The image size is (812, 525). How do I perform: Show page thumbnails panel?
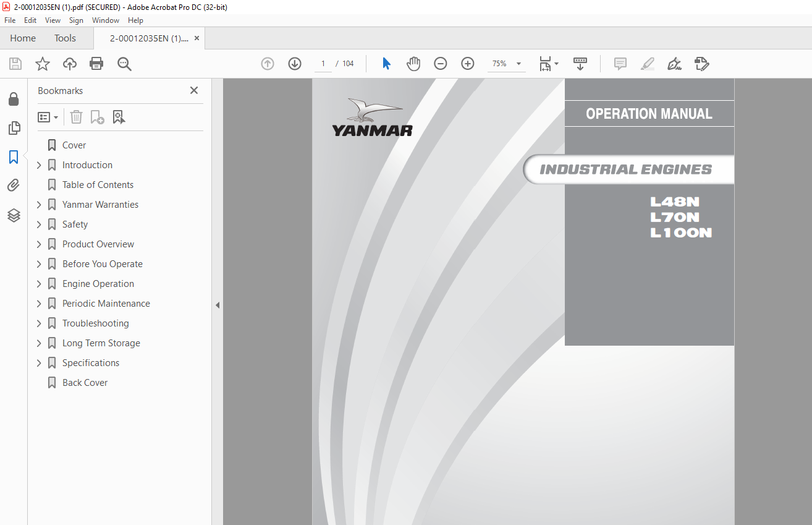14,128
